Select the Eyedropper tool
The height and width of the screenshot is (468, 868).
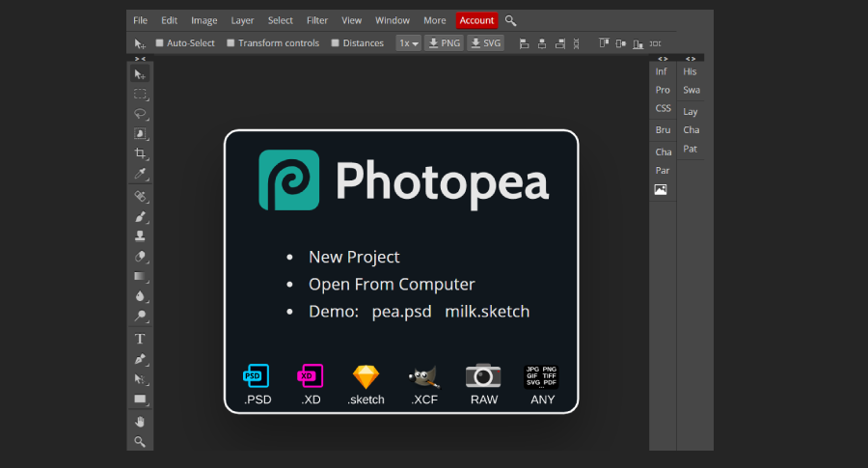click(x=140, y=174)
